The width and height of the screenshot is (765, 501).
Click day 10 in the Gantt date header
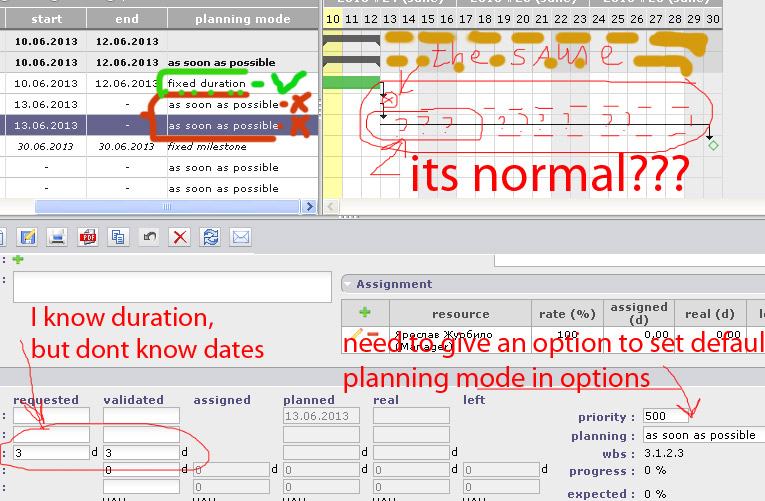(x=333, y=19)
